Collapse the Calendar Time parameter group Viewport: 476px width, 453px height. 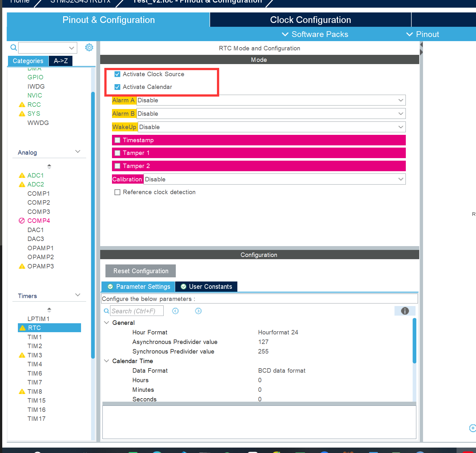[107, 361]
